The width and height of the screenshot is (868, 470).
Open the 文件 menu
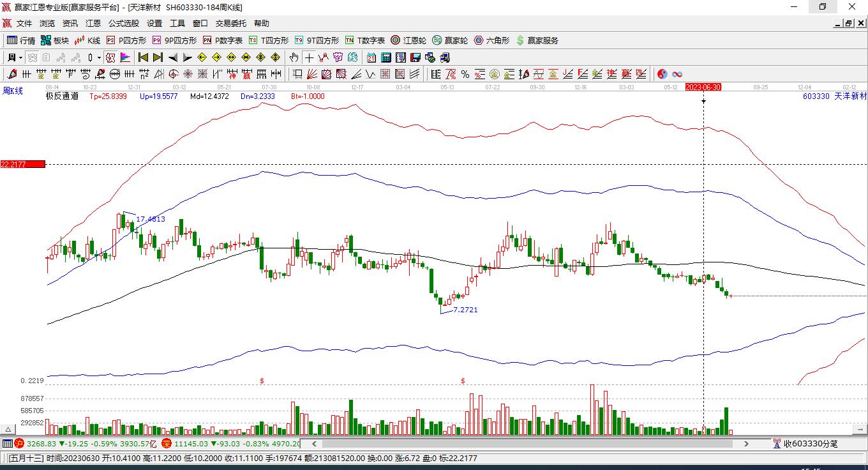click(x=24, y=24)
